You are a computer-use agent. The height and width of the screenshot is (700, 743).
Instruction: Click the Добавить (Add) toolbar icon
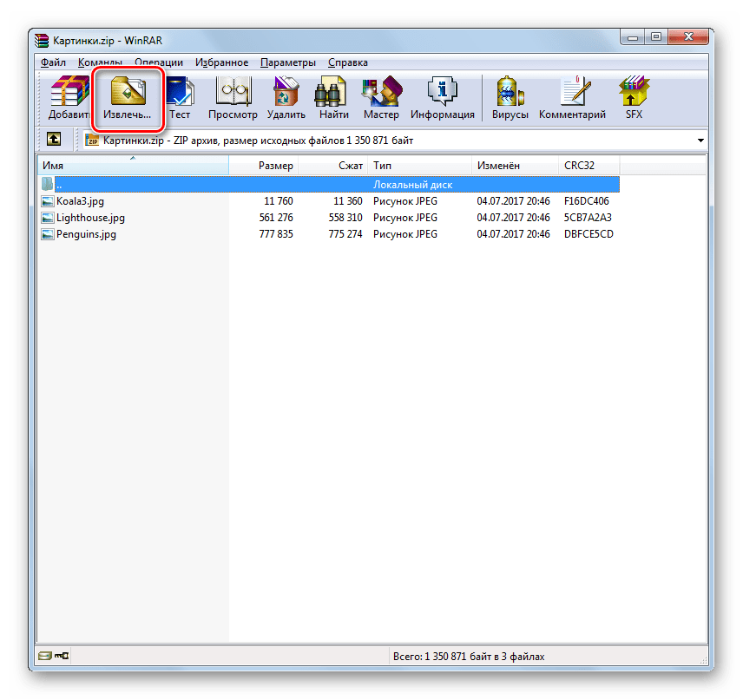tap(69, 97)
